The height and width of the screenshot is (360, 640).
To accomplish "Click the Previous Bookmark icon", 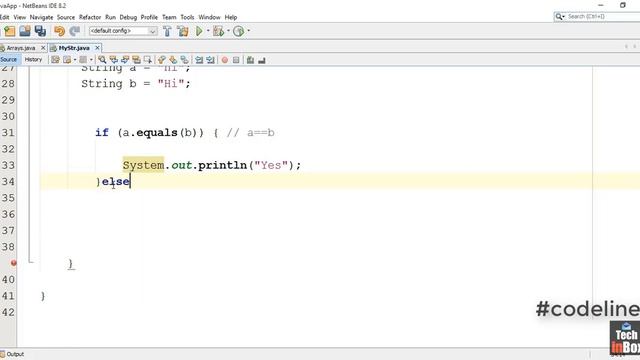I will point(162,60).
